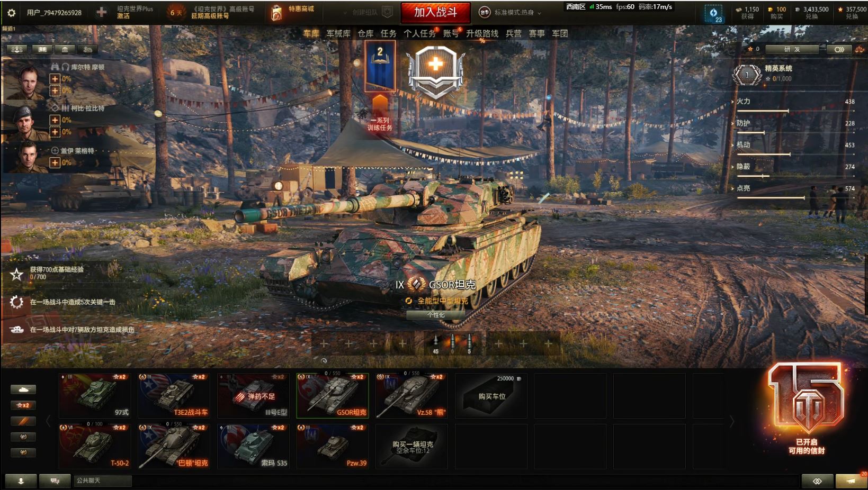Expand the 火力 firepower stat section
868x490 pixels.
click(742, 101)
